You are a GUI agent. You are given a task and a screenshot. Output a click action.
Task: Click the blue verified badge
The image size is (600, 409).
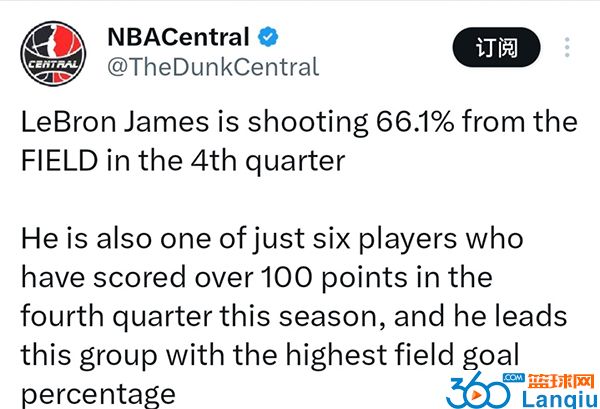(268, 37)
